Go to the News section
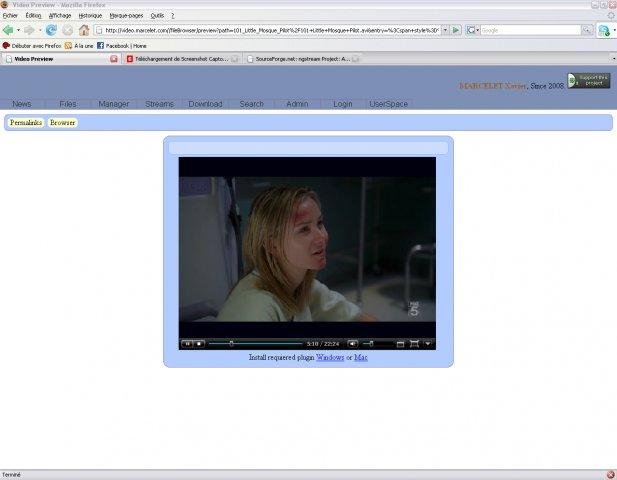This screenshot has height=480, width=617. [x=22, y=104]
